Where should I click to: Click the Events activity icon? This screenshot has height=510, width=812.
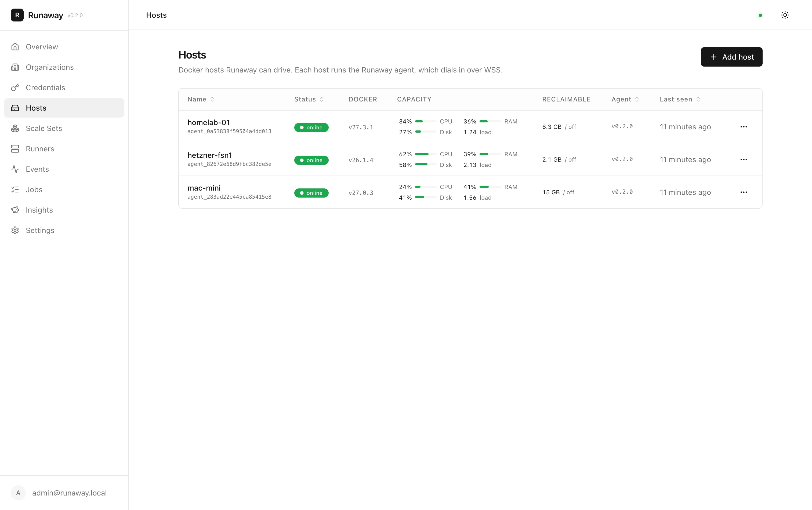coord(15,169)
